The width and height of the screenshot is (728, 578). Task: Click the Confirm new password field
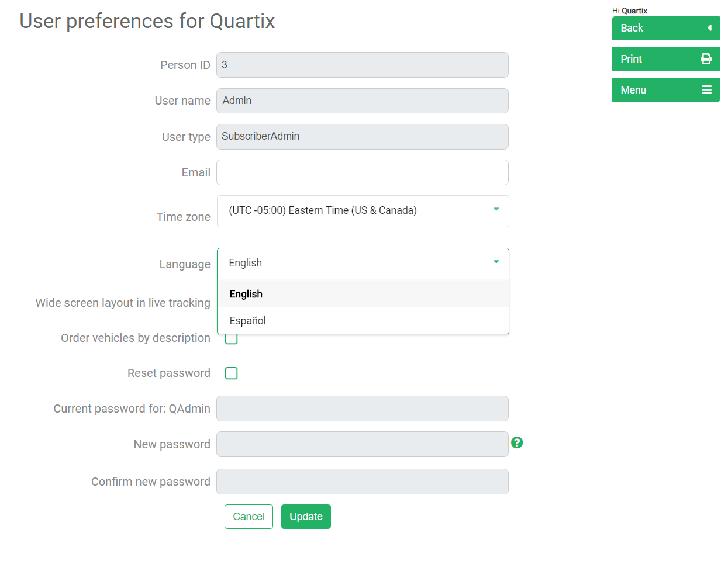tap(363, 482)
